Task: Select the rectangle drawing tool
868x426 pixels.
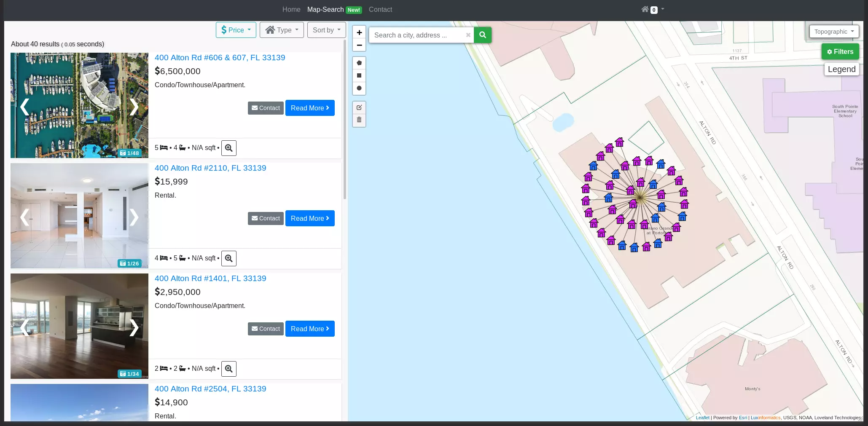Action: point(359,75)
